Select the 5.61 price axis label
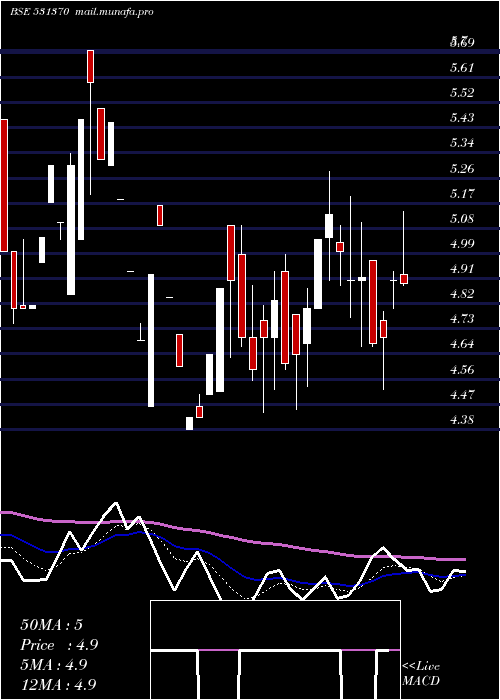 462,68
